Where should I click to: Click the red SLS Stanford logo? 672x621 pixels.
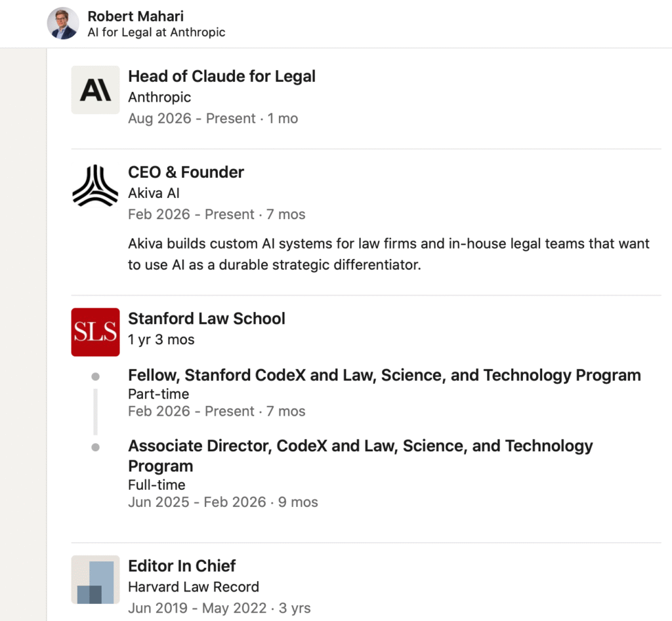coord(95,332)
